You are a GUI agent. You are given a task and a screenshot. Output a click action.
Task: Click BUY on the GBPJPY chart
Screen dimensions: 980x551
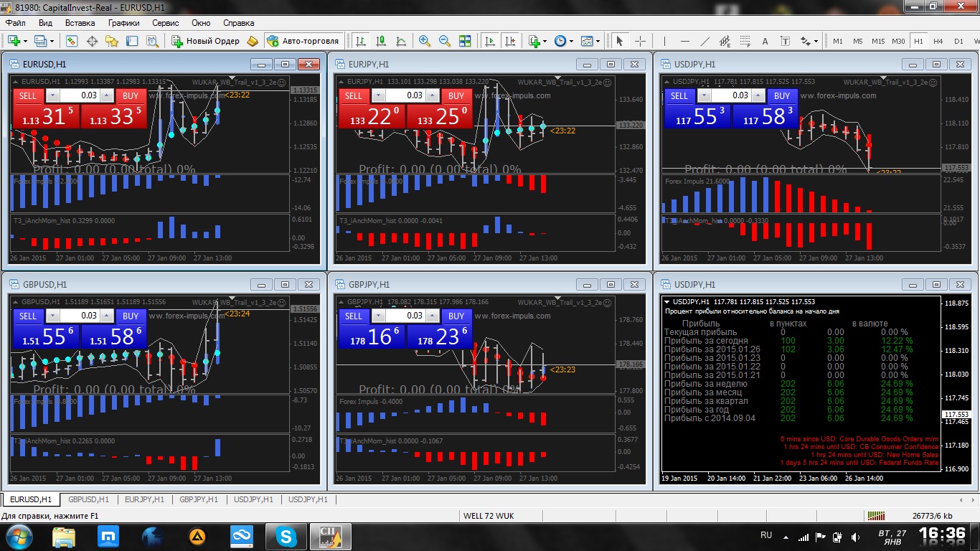(456, 316)
